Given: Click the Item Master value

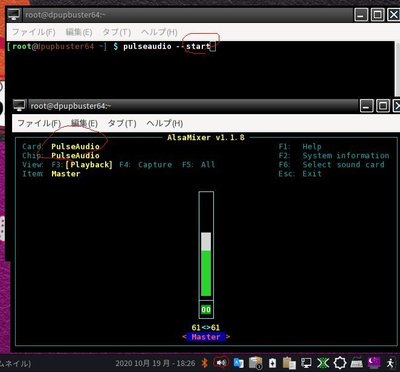Looking at the screenshot, I should (x=66, y=174).
